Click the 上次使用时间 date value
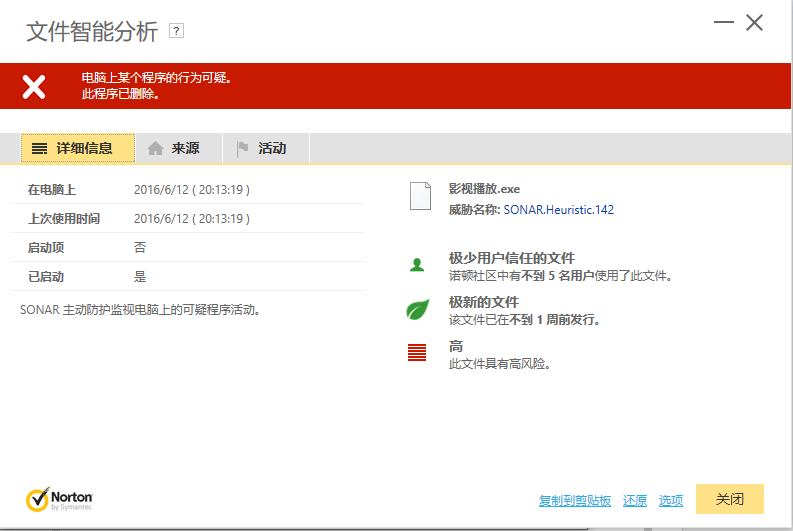Screen dimensions: 793x531 [192, 219]
